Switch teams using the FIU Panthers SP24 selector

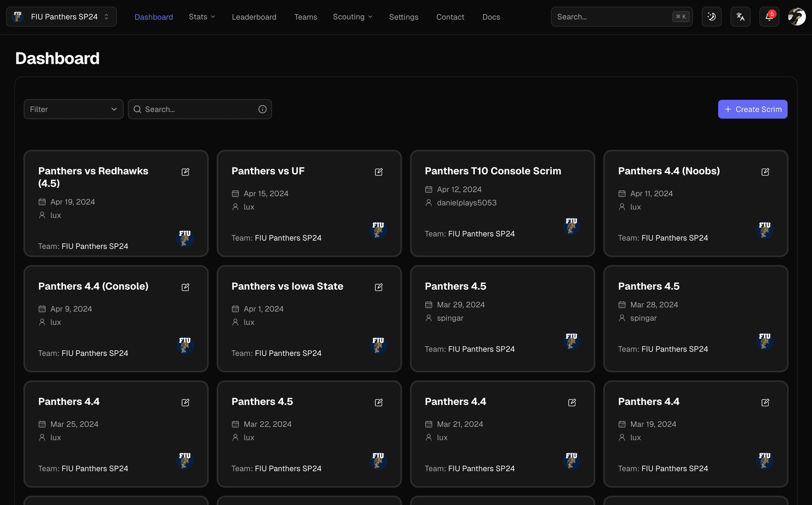pyautogui.click(x=62, y=16)
